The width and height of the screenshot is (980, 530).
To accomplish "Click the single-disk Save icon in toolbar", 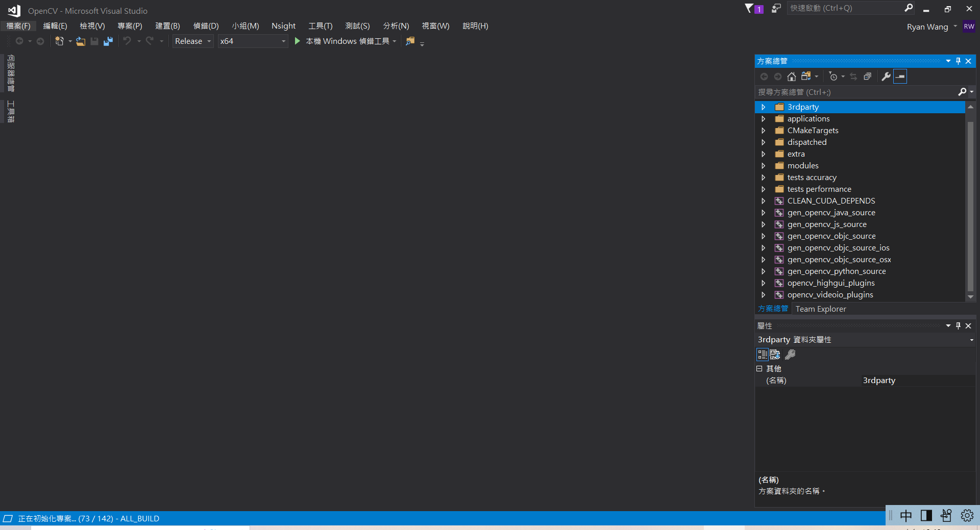I will (x=94, y=41).
